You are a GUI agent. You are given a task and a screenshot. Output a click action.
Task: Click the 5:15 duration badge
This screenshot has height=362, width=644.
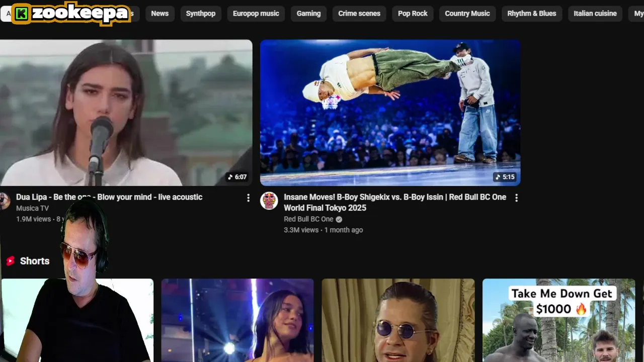pyautogui.click(x=505, y=177)
